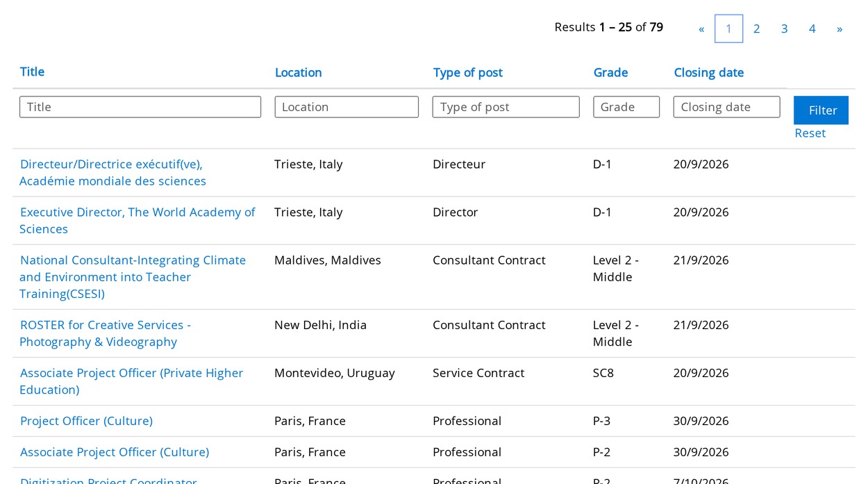Image resolution: width=868 pixels, height=484 pixels.
Task: Open results page 2
Action: click(756, 29)
